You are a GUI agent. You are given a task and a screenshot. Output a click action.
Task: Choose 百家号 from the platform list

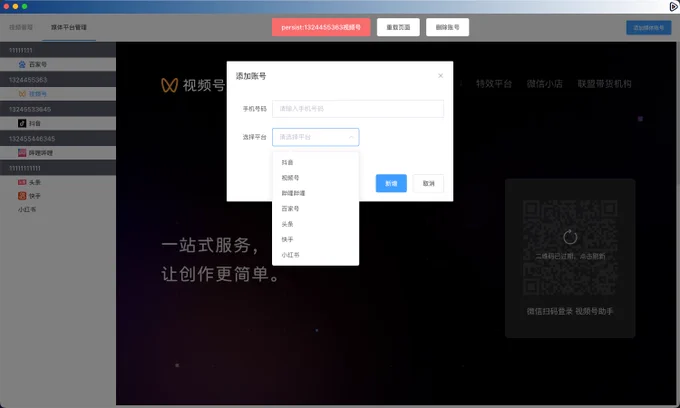click(315, 209)
